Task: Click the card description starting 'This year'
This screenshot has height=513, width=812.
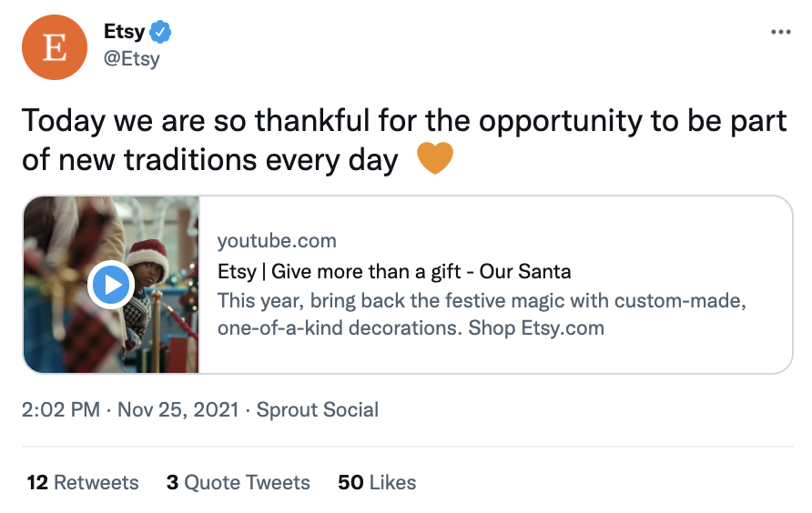Action: 482,300
